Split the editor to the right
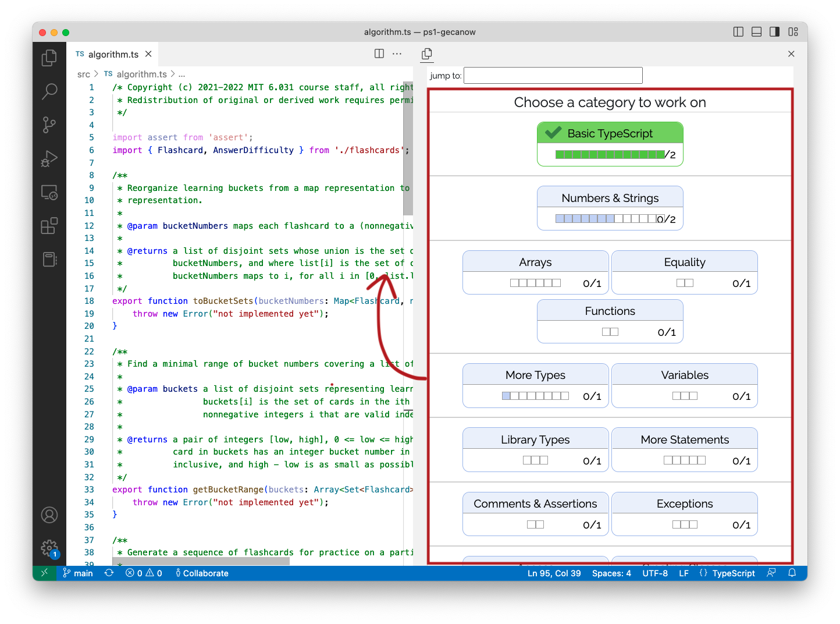The height and width of the screenshot is (624, 840). [379, 54]
